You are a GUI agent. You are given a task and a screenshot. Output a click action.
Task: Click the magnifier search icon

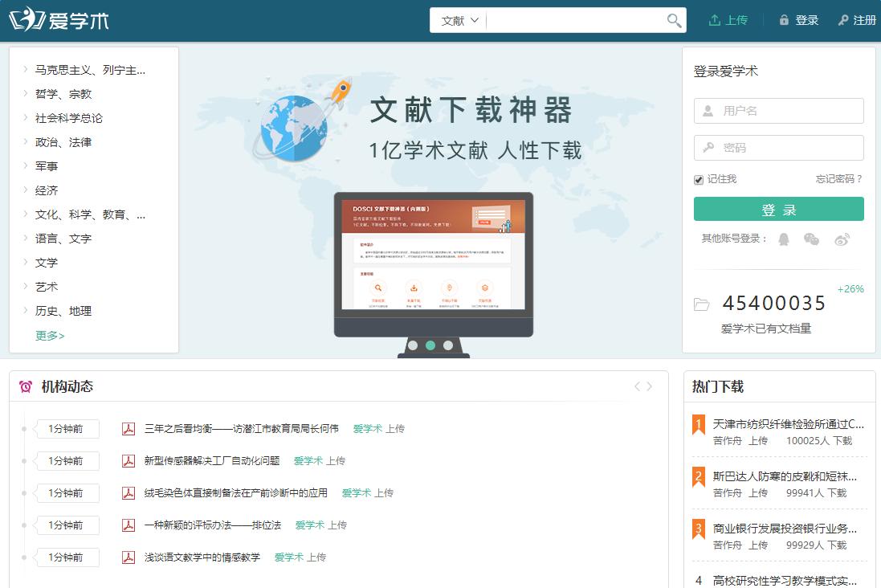673,20
